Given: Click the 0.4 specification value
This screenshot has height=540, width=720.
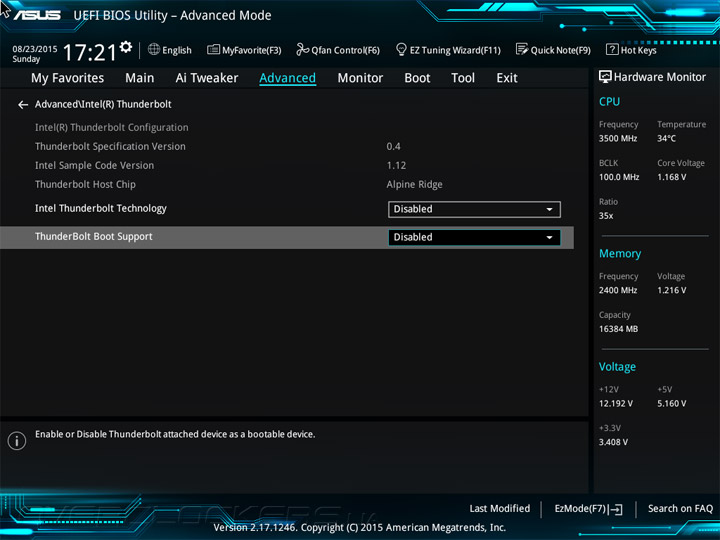Looking at the screenshot, I should click(x=393, y=146).
